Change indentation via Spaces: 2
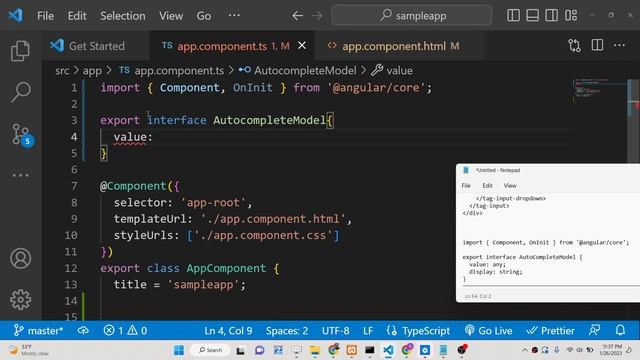Viewport: 640px width, 360px height. (287, 331)
